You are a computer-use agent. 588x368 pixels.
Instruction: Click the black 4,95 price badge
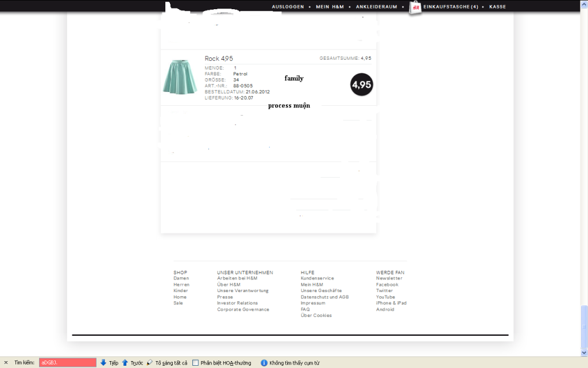tap(361, 85)
